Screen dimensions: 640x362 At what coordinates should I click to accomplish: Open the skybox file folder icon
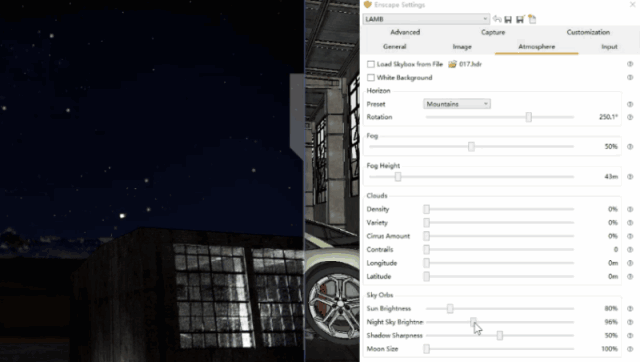[452, 64]
